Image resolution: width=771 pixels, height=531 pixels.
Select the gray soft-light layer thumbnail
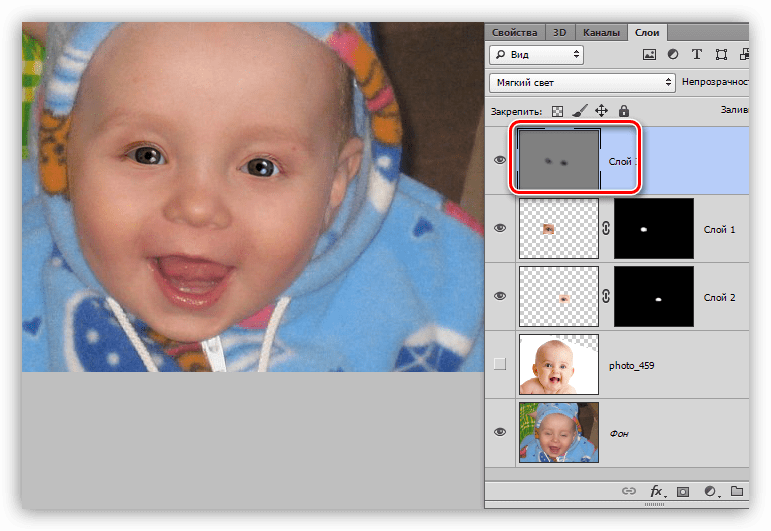click(x=559, y=159)
